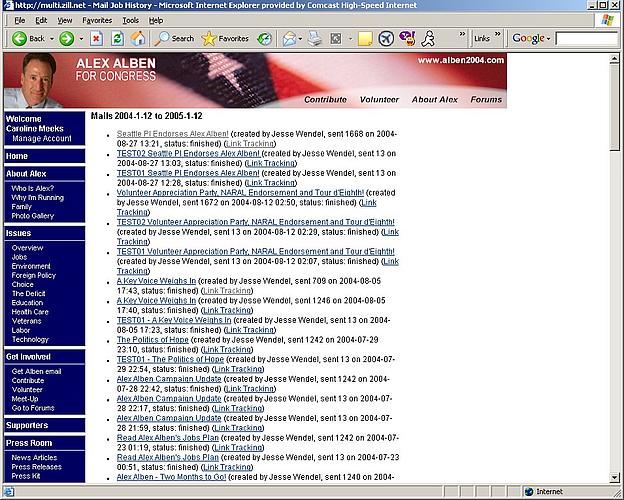The width and height of the screenshot is (624, 500).
Task: Open Press Releases in the sidebar
Action: coord(36,467)
